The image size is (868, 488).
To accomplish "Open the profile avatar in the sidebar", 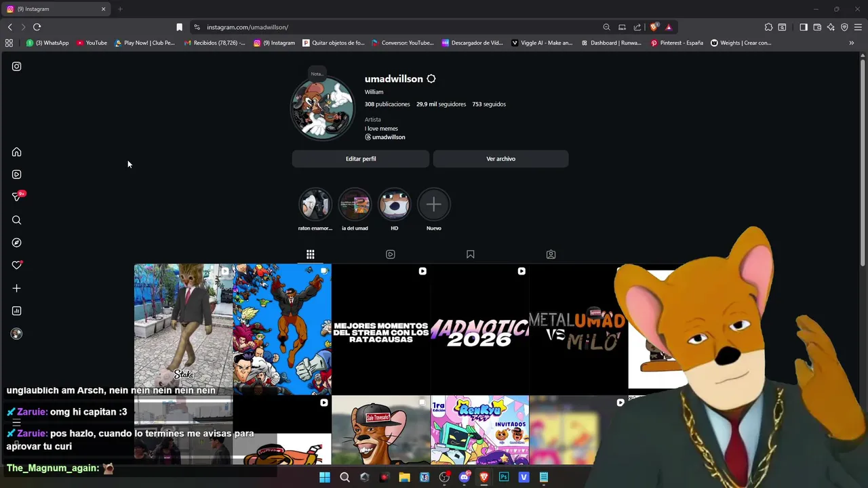I will point(16,333).
